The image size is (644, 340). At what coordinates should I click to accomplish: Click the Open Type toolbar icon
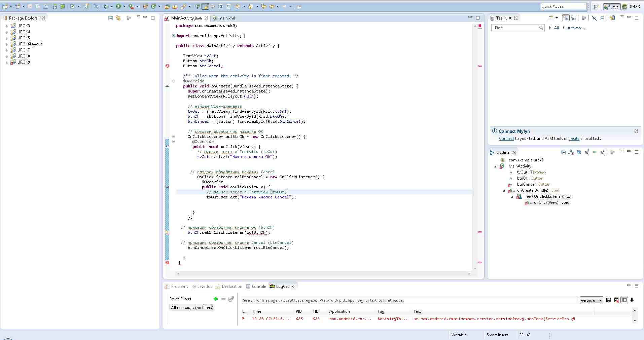coord(167,6)
